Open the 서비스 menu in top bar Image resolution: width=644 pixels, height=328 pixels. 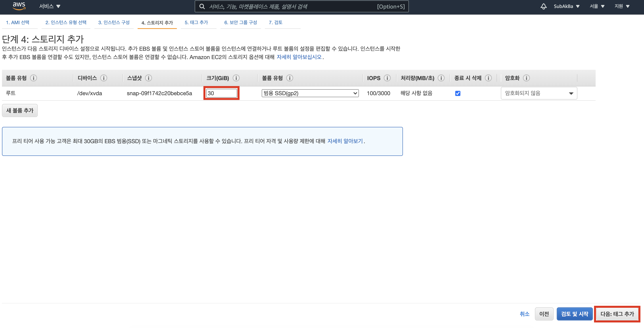pos(50,6)
